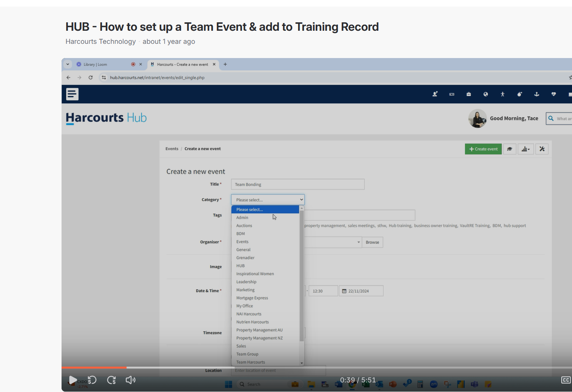The width and height of the screenshot is (572, 392).
Task: Open the 22/11/2024 date picker field
Action: coord(361,291)
